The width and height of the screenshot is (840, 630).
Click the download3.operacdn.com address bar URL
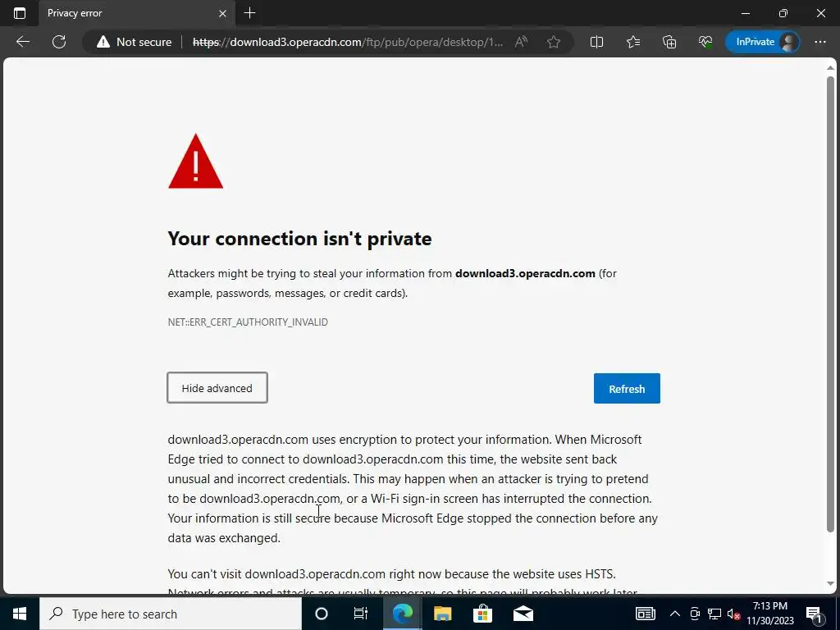347,42
